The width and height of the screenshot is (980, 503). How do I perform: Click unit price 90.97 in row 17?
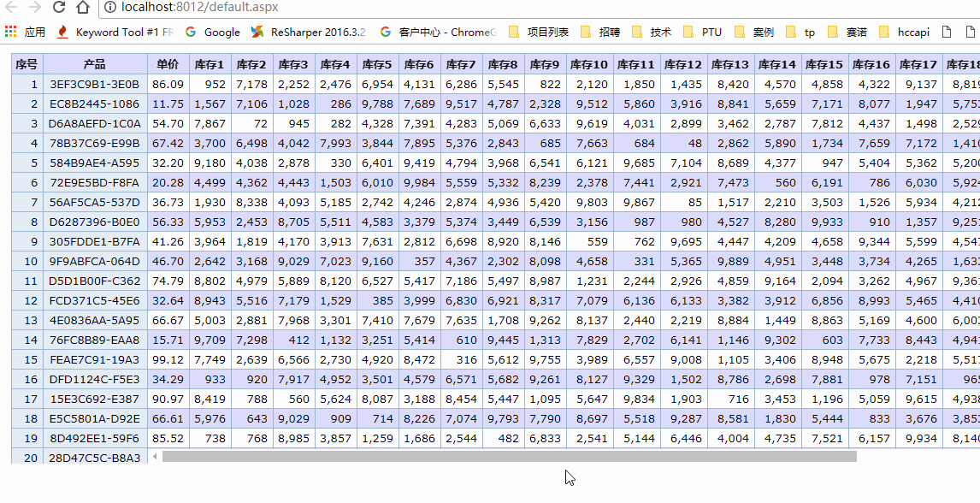168,399
